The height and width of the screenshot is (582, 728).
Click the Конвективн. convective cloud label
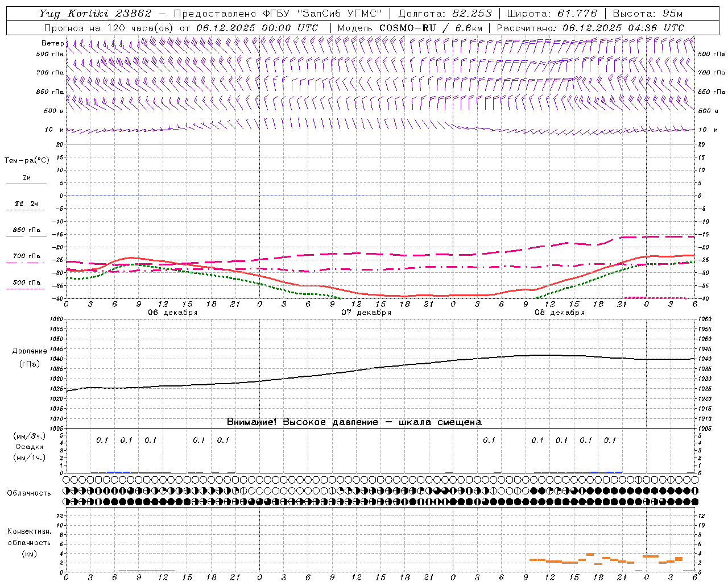[x=29, y=531]
